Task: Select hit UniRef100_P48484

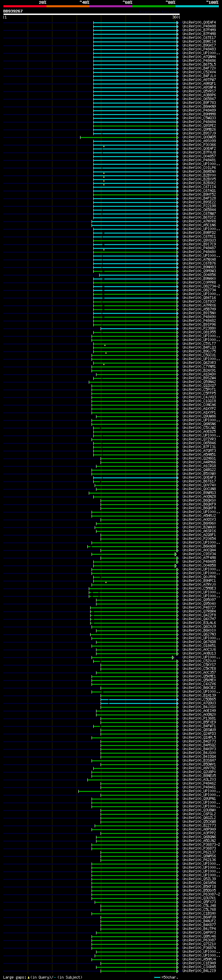Action: click(x=199, y=122)
